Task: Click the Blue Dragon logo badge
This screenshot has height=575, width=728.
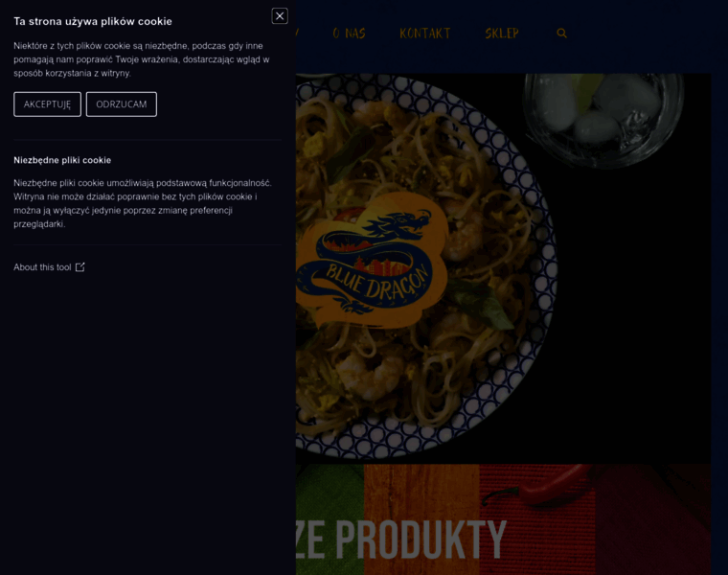Action: coord(372,260)
